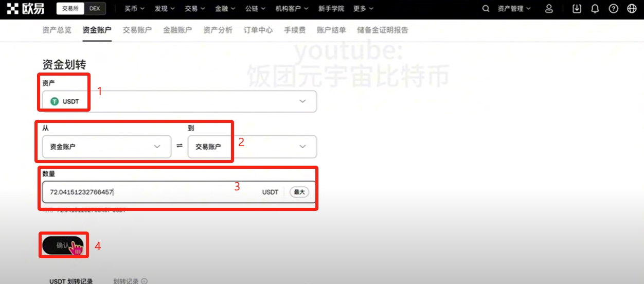Expand the 交易 menu

[x=195, y=9]
